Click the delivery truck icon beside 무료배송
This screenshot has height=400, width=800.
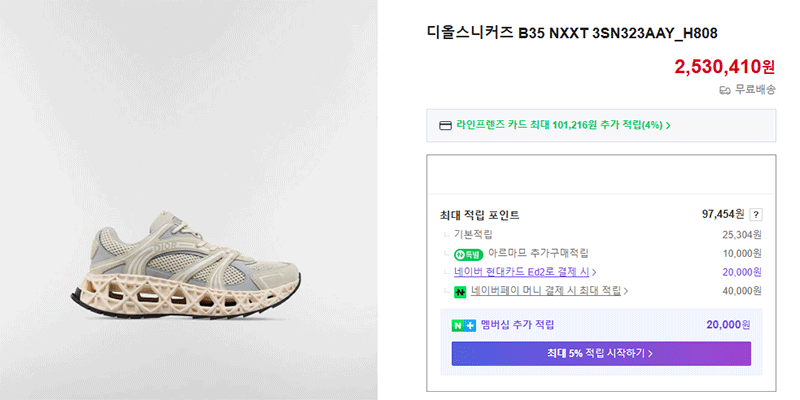[x=724, y=90]
